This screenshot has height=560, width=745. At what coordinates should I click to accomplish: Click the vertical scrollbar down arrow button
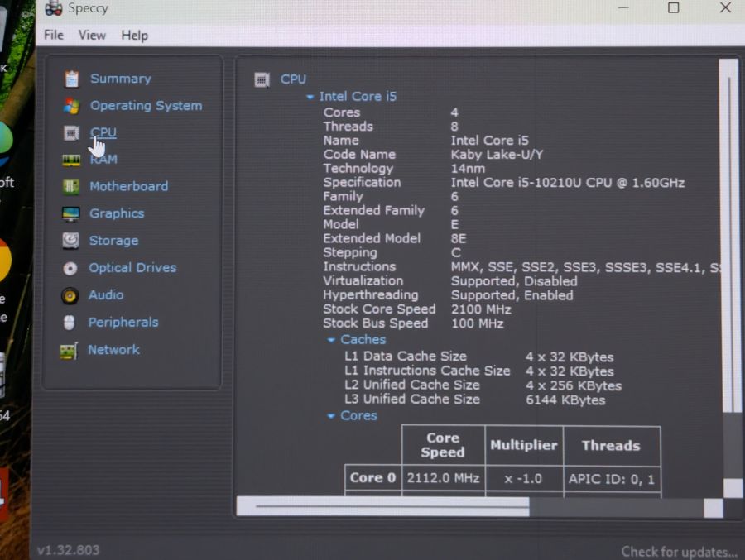click(x=733, y=488)
